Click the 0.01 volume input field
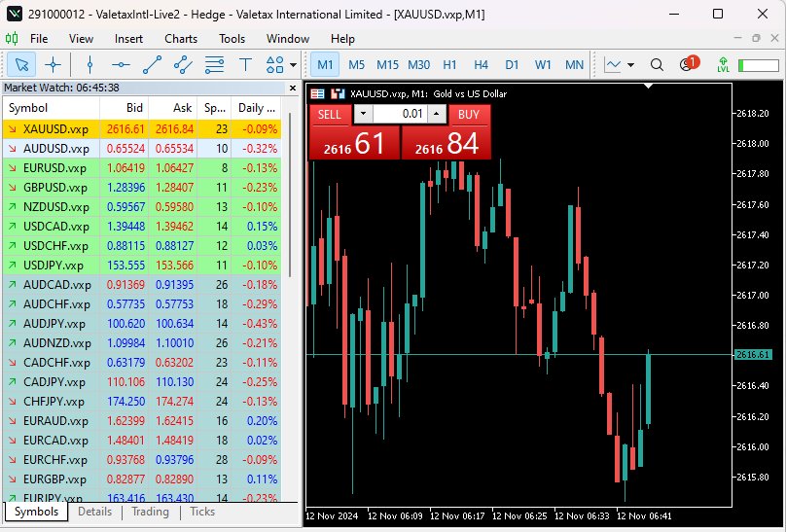 [x=400, y=114]
